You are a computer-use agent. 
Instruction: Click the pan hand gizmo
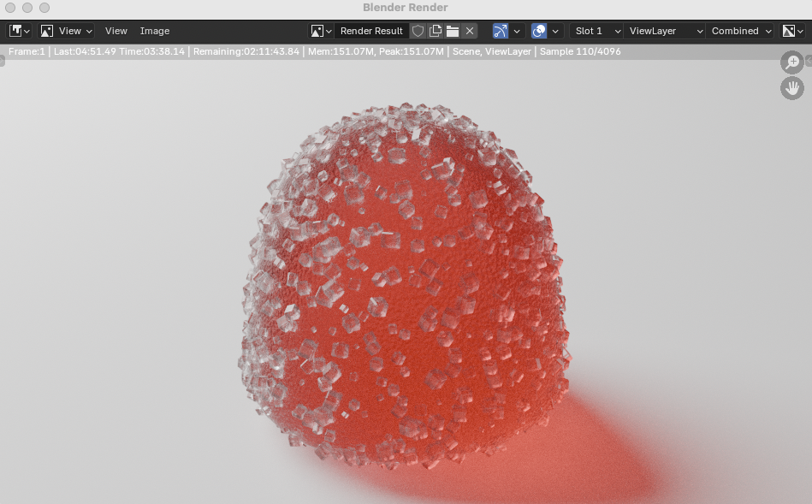pyautogui.click(x=792, y=88)
